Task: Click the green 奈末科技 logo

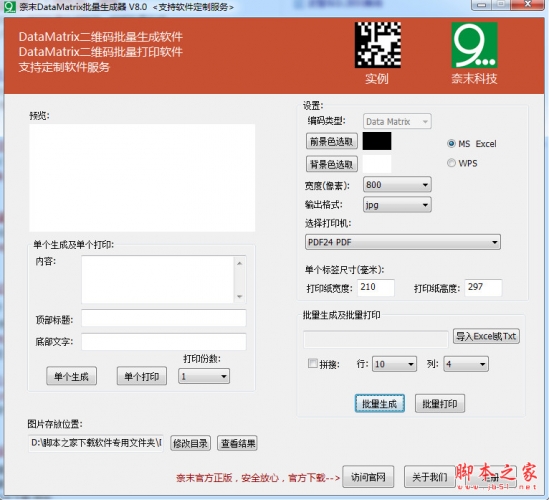Action: pos(474,45)
